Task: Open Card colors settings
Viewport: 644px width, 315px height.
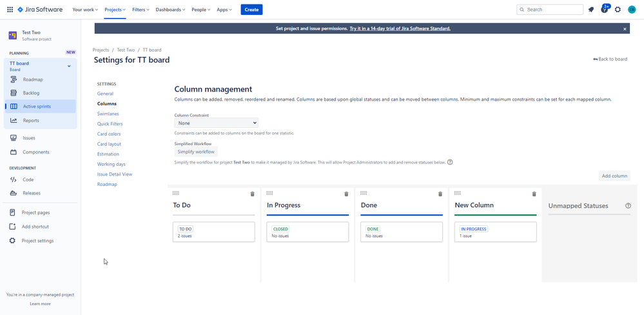Action: click(109, 134)
